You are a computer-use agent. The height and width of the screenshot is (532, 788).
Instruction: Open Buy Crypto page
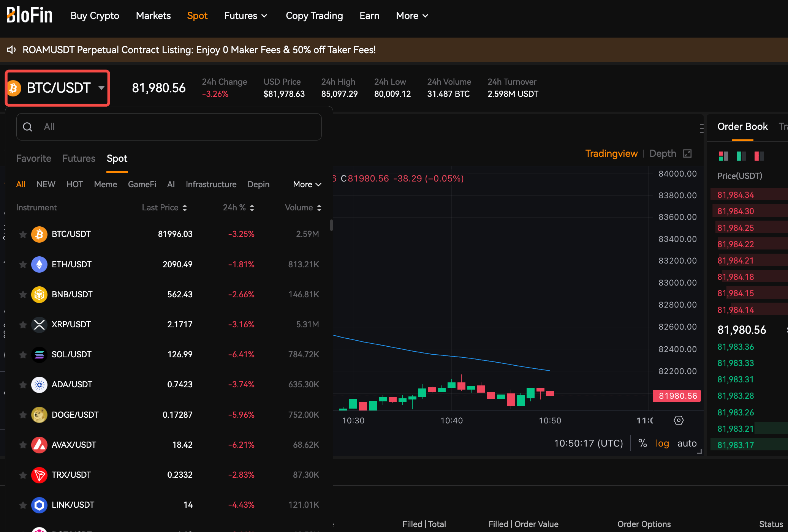pos(95,16)
